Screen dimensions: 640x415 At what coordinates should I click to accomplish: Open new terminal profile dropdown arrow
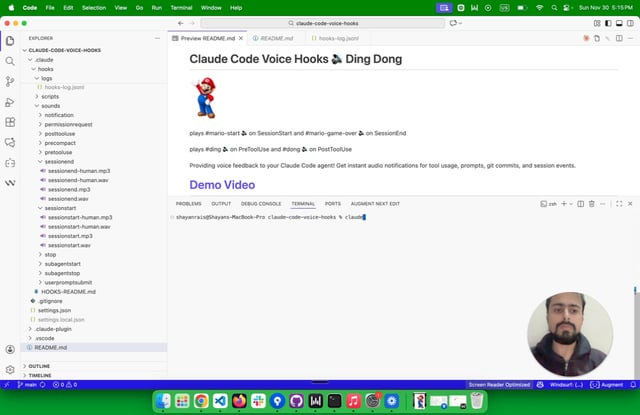(x=571, y=204)
